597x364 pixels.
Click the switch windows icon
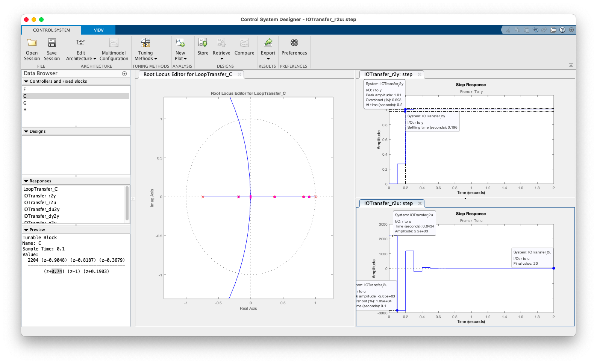coord(553,30)
